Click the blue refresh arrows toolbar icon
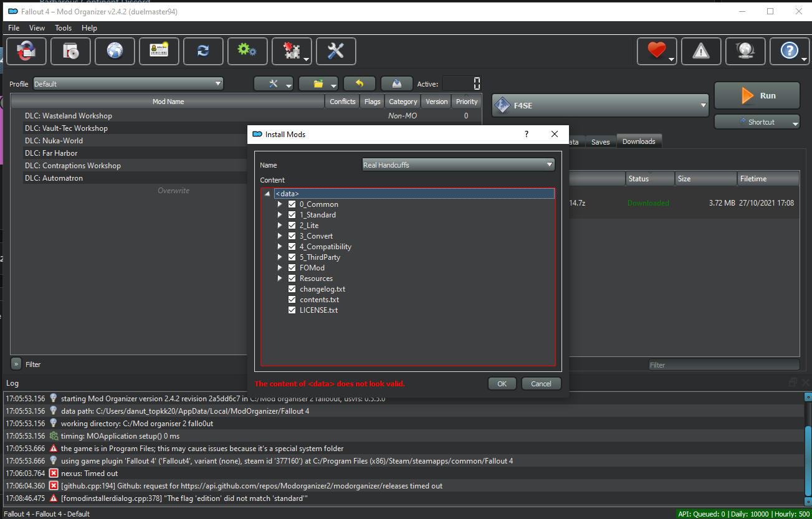The width and height of the screenshot is (812, 519). (x=203, y=51)
